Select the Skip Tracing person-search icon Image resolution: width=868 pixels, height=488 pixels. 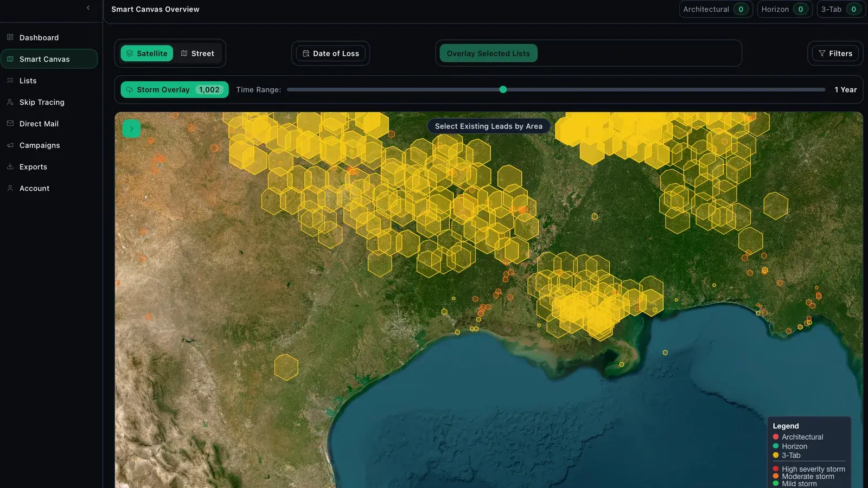(x=10, y=102)
